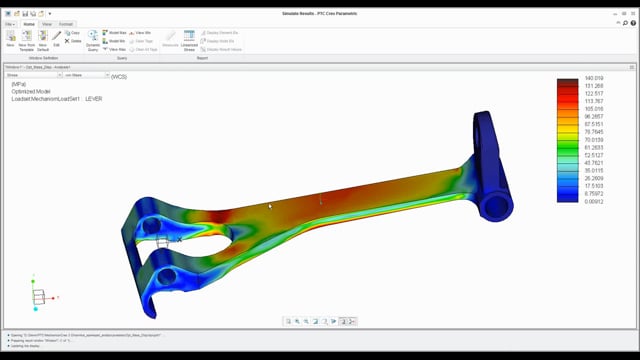Viewport: 640px width, 360px height.
Task: Click the dark blue bottom legend color
Action: point(567,198)
